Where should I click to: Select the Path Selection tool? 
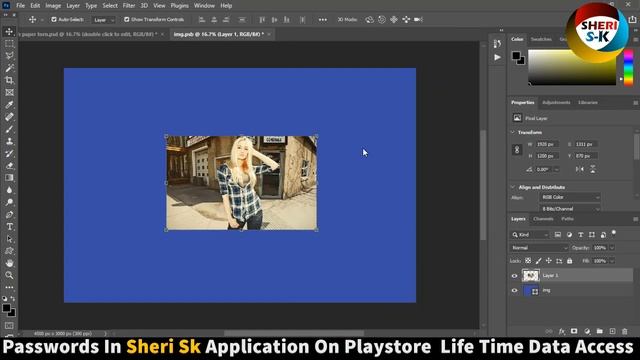click(x=9, y=239)
